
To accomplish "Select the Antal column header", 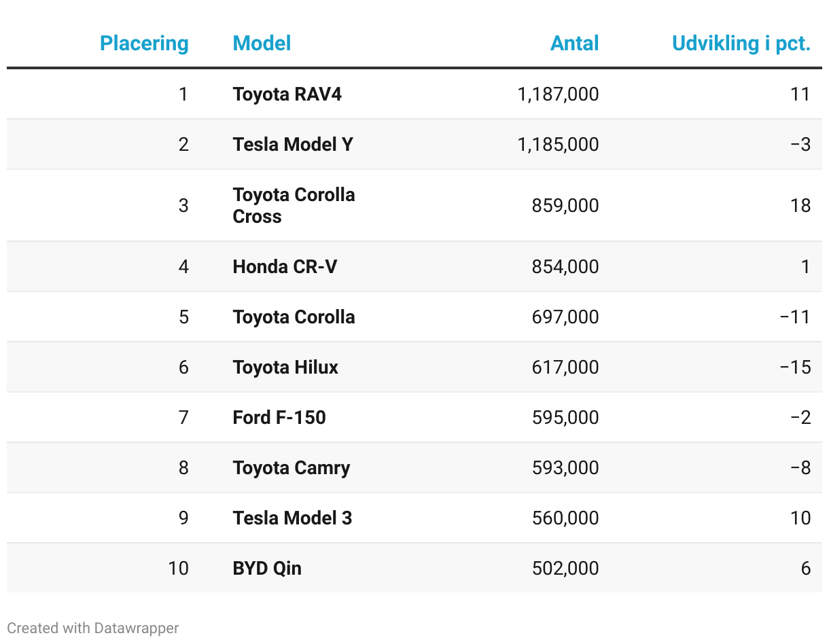I will pyautogui.click(x=574, y=43).
